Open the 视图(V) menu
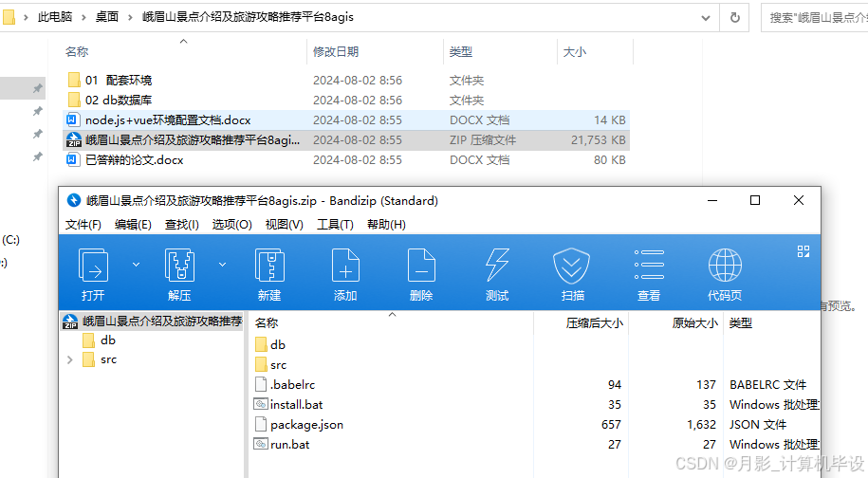 (x=284, y=225)
